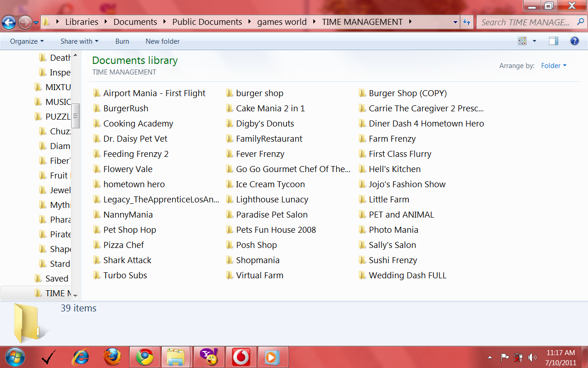The height and width of the screenshot is (368, 588).
Task: Expand the arrow after Libraries in breadcrumb
Action: click(106, 22)
